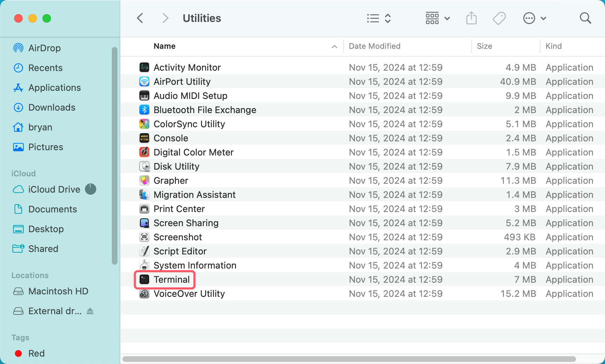The height and width of the screenshot is (364, 605).
Task: Check the iCloud Drive sync progress indicator
Action: click(91, 189)
